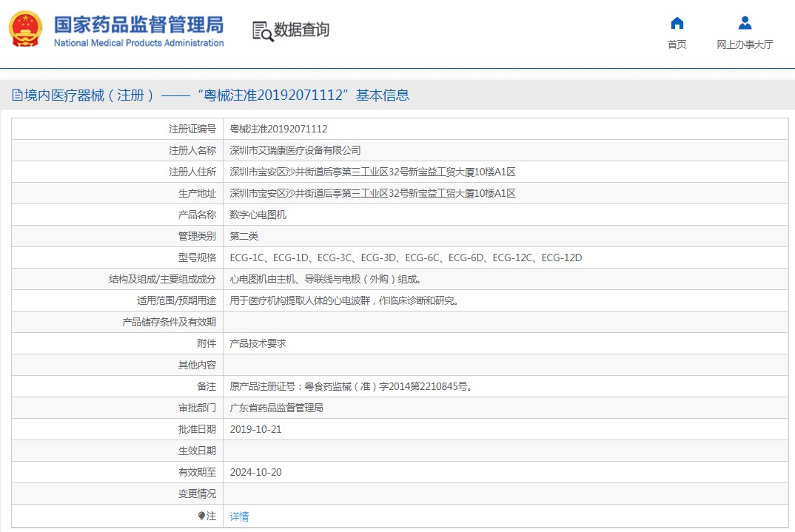Click the 备注 row label
The image size is (795, 532).
point(207,386)
